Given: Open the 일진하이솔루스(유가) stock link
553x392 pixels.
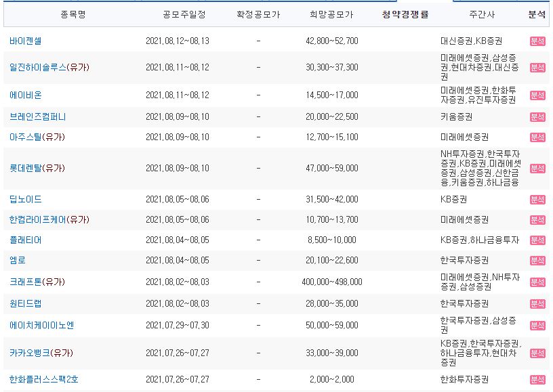Looking at the screenshot, I should pos(49,67).
